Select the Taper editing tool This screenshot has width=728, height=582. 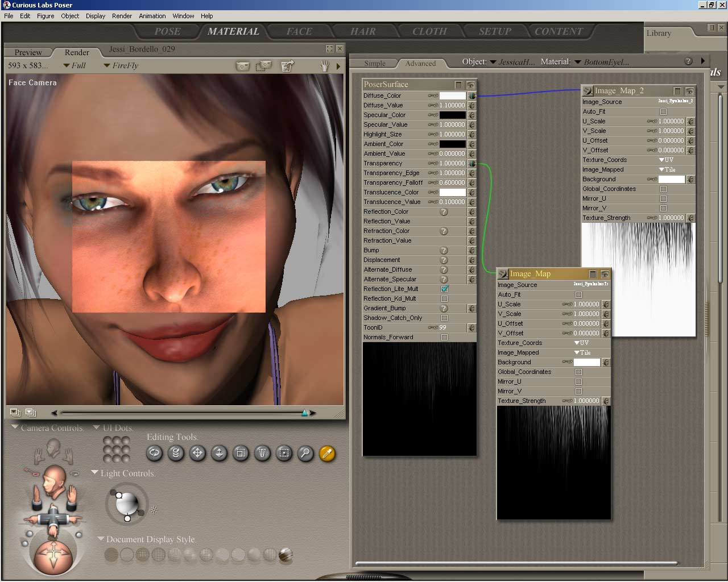click(x=262, y=453)
